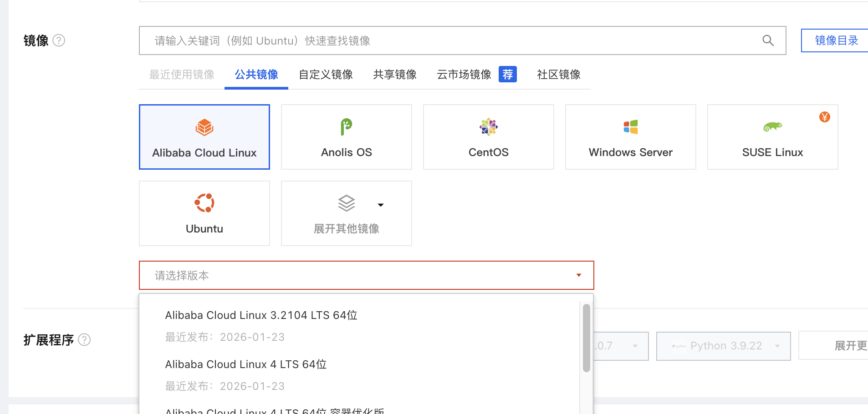Select the Anolis OS image card
Viewport: 868px width, 414px height.
point(347,137)
